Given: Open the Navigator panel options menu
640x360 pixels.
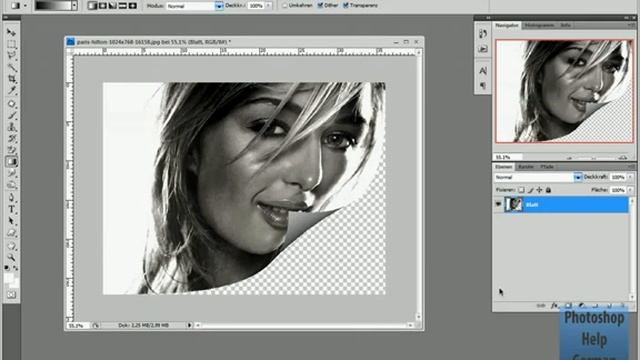Looking at the screenshot, I should [x=631, y=25].
